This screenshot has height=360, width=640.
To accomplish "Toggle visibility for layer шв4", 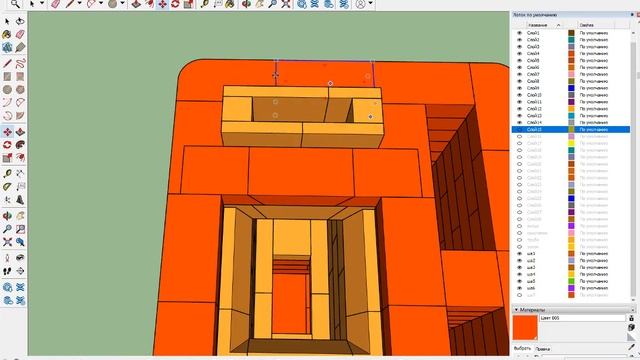I will pos(519,274).
